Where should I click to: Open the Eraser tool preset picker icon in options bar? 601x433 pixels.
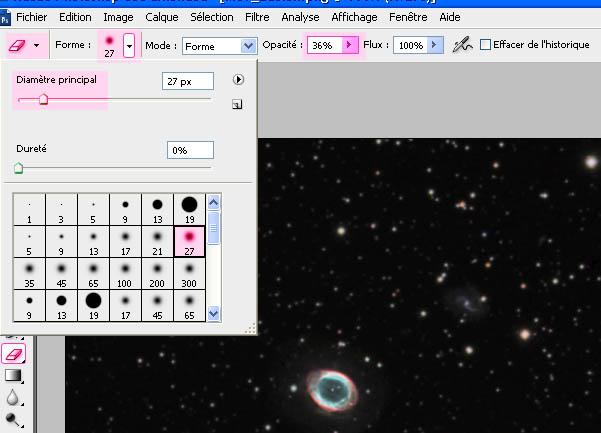17,46
